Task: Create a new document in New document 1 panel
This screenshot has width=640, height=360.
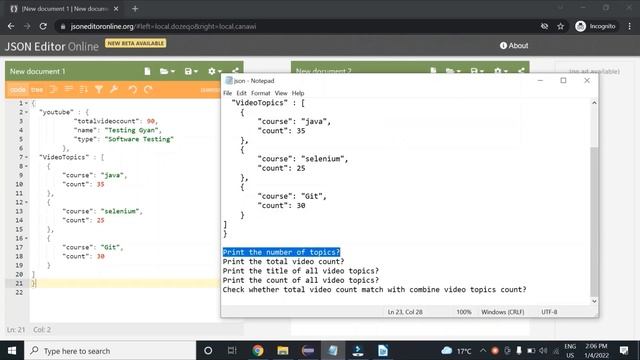Action: (x=147, y=71)
